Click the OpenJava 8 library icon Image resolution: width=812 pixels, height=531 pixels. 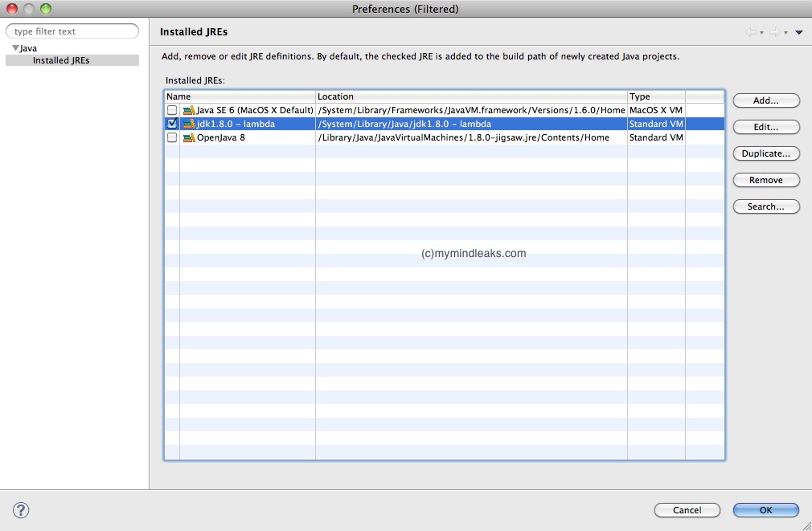[x=189, y=137]
